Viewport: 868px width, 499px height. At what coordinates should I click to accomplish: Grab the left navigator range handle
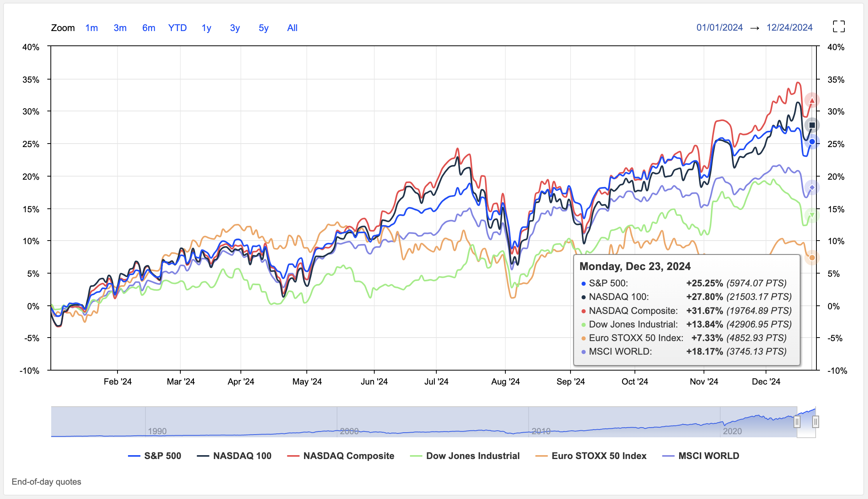coord(797,422)
